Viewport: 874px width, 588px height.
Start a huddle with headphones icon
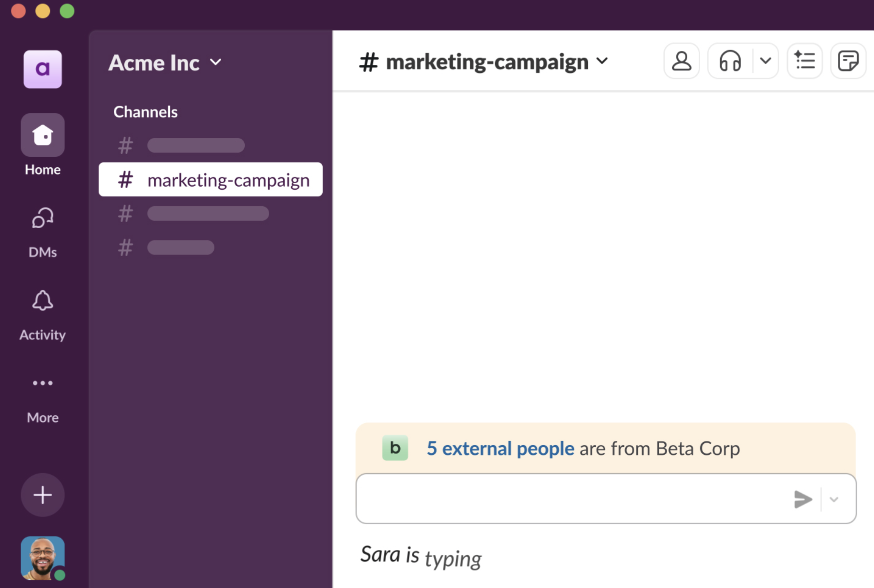[x=730, y=61]
